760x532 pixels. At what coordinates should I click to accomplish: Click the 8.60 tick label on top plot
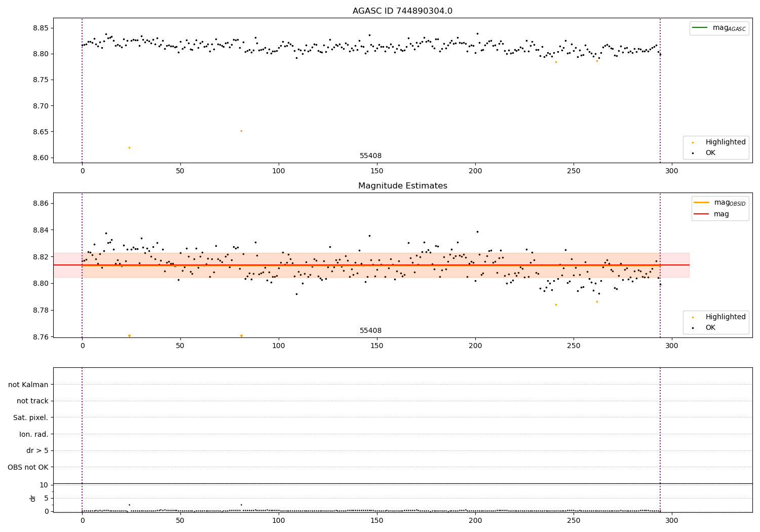[40, 158]
